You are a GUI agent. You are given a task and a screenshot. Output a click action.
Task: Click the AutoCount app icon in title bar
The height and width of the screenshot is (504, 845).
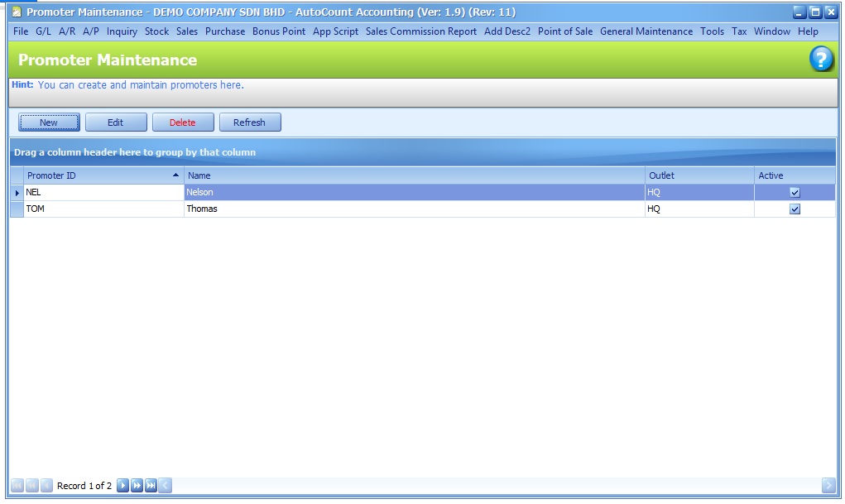(x=17, y=12)
